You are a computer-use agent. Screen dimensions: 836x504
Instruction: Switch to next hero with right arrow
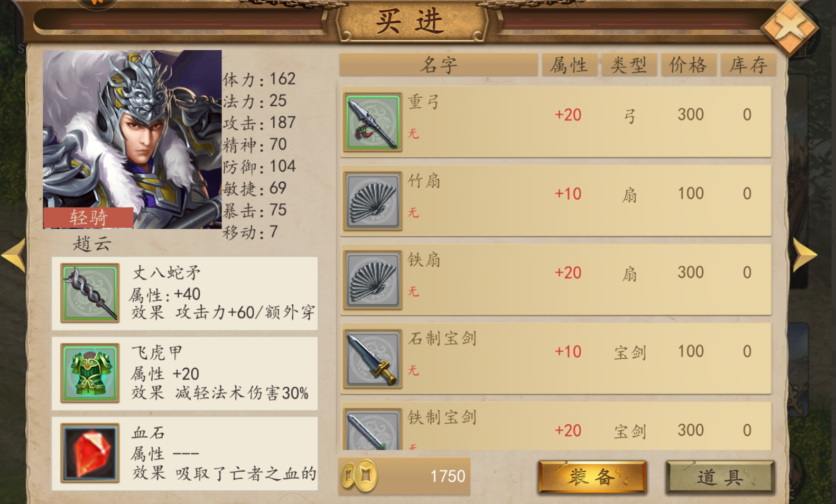(804, 255)
